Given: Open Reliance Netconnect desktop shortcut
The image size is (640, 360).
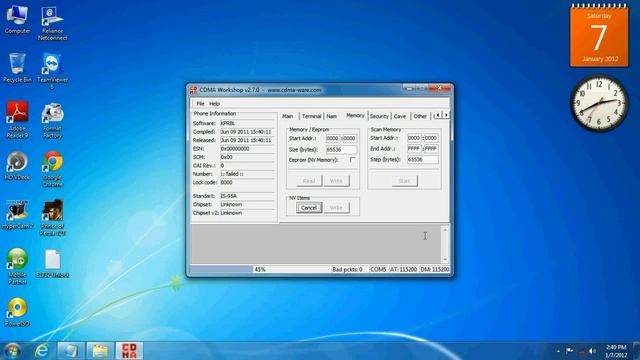Looking at the screenshot, I should point(52,23).
